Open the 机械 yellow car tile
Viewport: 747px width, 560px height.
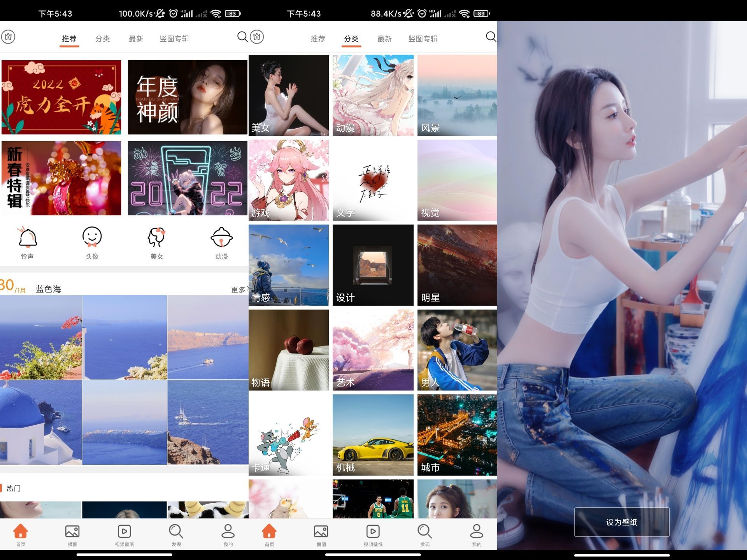pos(373,435)
